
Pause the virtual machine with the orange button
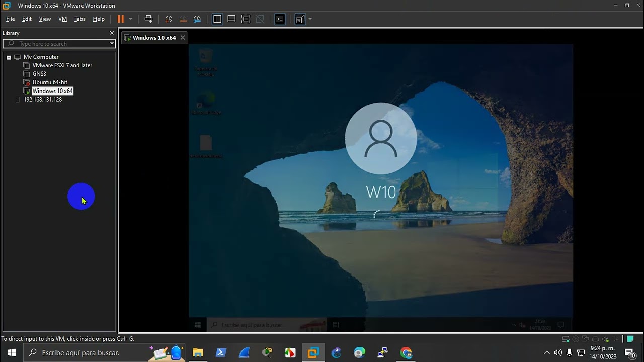pos(121,19)
